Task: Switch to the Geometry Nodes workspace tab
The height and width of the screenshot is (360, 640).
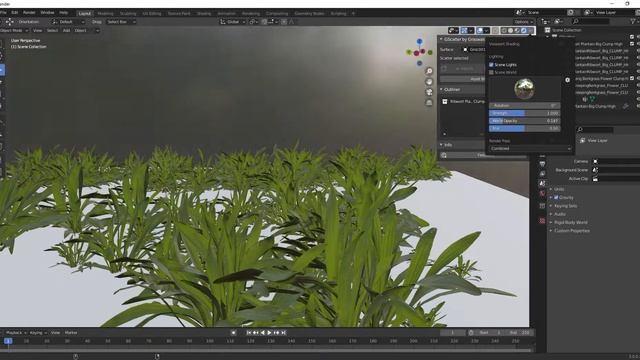Action: click(x=309, y=13)
